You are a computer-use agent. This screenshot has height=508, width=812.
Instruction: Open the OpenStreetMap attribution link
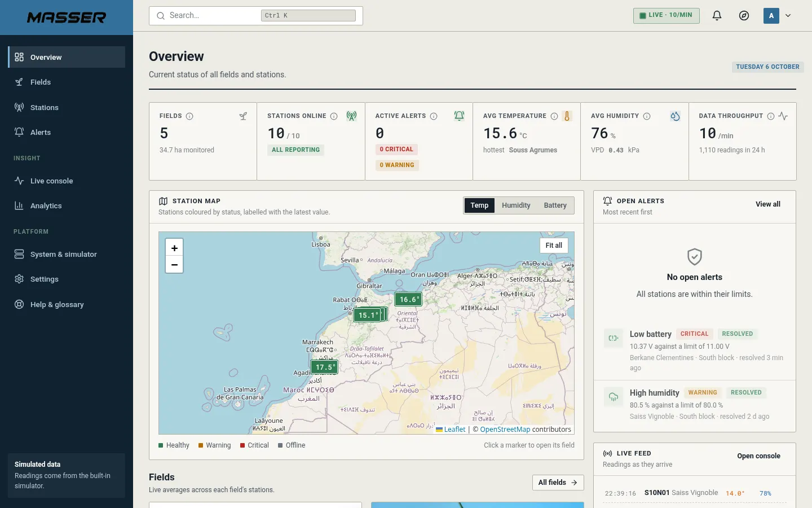[505, 430]
